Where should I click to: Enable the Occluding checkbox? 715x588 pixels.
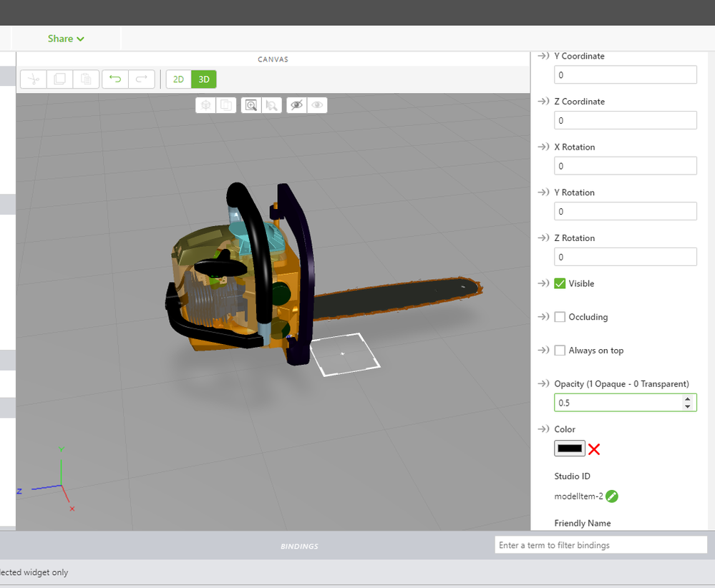pyautogui.click(x=560, y=317)
